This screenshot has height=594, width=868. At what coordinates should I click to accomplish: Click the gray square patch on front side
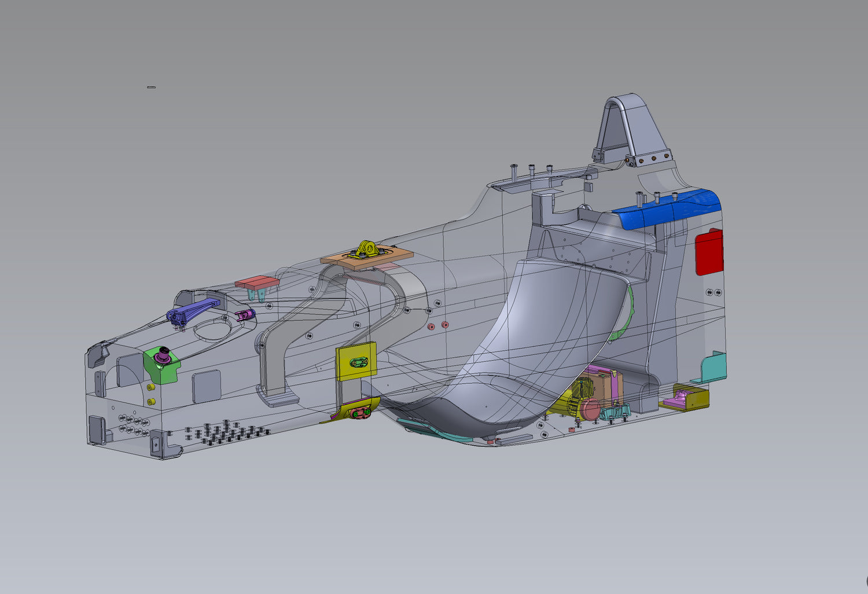click(206, 386)
